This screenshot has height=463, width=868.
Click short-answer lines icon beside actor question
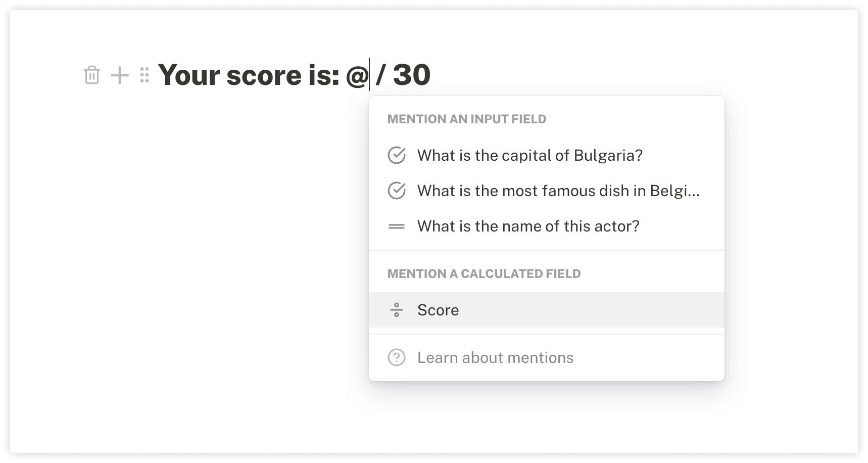[397, 226]
